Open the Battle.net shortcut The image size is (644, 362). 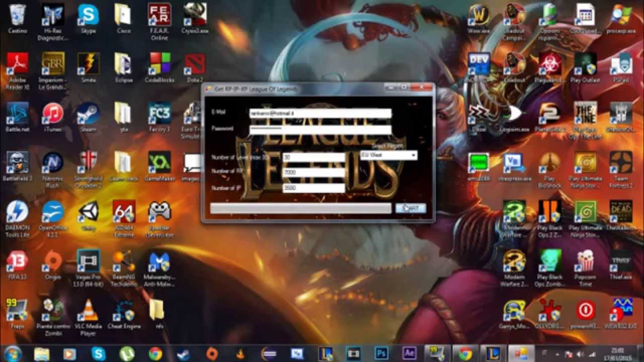[x=18, y=117]
